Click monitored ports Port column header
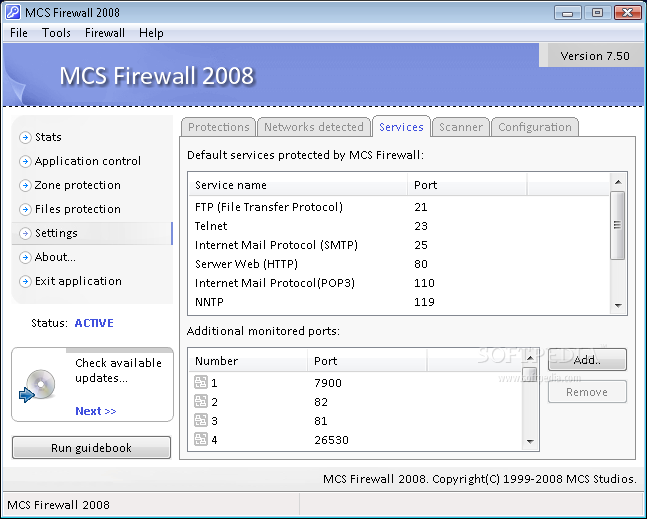Viewport: 647px width, 519px height. coord(367,361)
